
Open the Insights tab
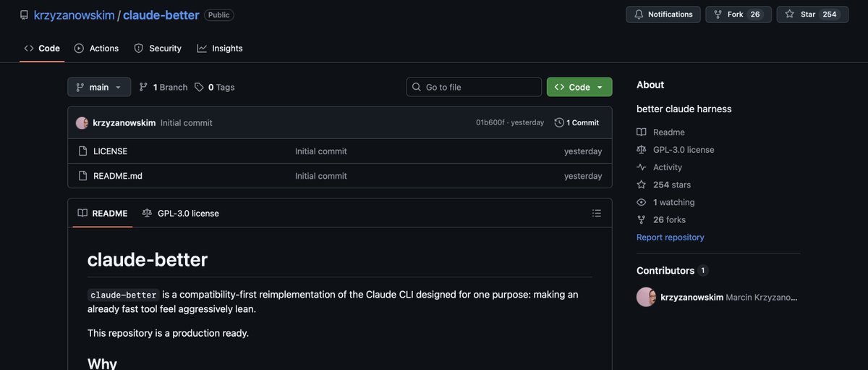coord(220,49)
